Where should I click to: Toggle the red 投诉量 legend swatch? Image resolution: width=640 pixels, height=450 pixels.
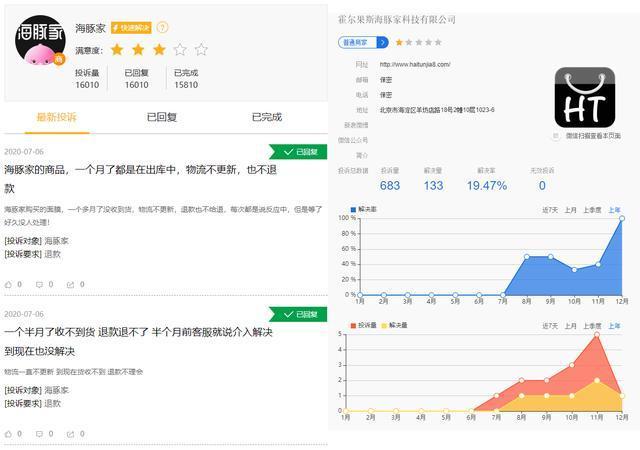(x=353, y=325)
